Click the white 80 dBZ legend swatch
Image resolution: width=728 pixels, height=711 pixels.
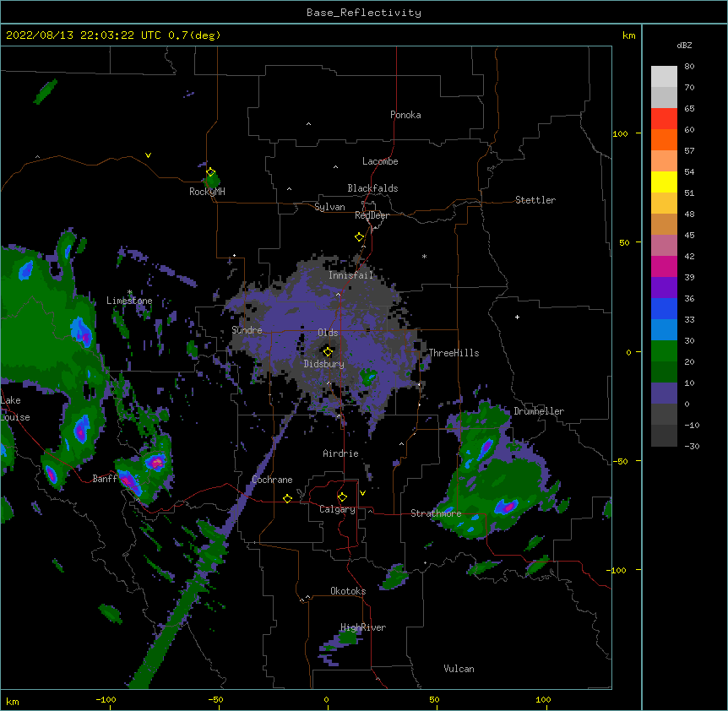(x=664, y=77)
